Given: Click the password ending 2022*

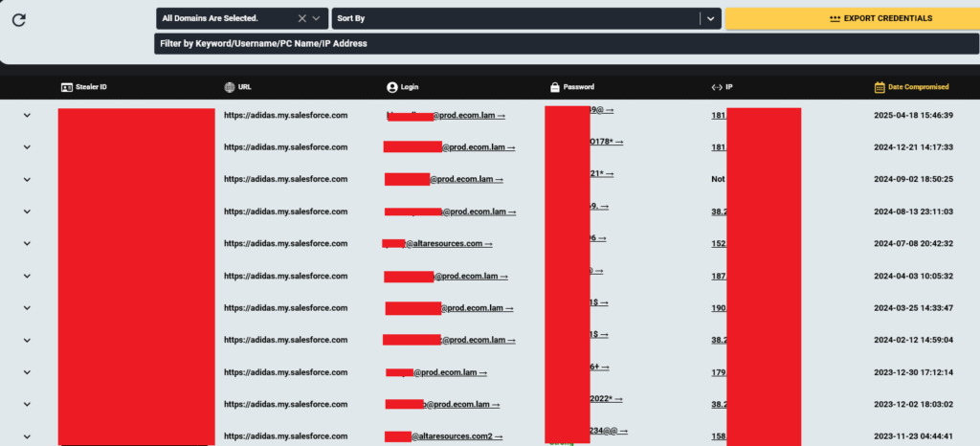Looking at the screenshot, I should click(606, 398).
